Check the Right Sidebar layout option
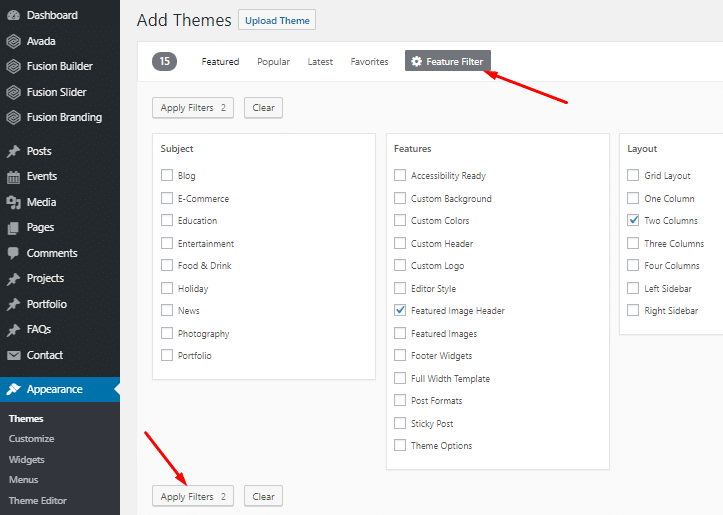The height and width of the screenshot is (515, 723). (633, 310)
